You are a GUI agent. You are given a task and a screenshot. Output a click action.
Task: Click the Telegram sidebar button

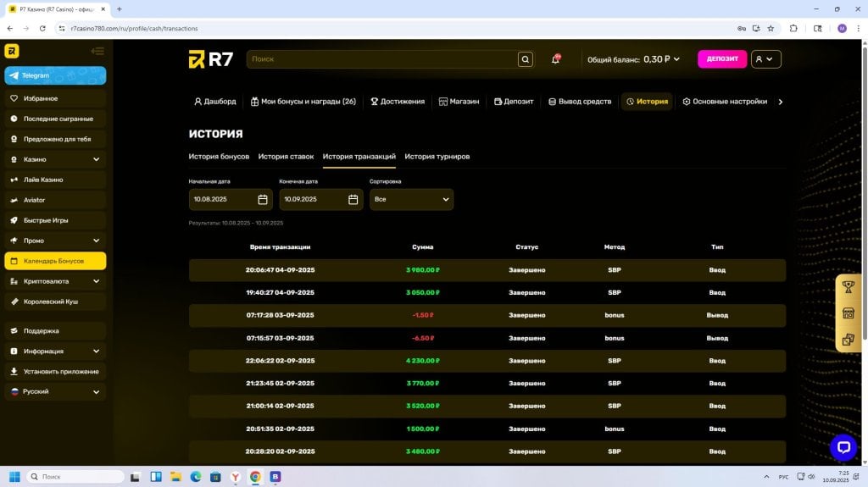pyautogui.click(x=55, y=75)
